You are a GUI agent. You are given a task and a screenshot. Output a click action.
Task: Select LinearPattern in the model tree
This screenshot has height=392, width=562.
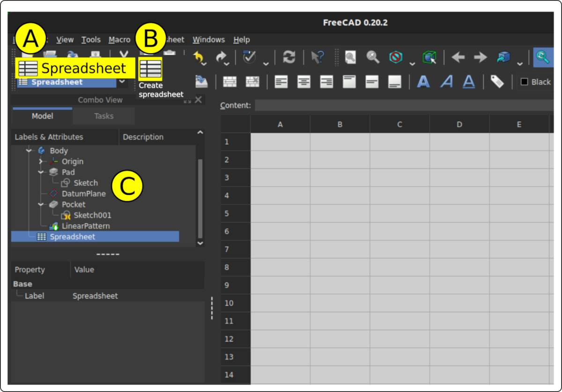click(85, 226)
